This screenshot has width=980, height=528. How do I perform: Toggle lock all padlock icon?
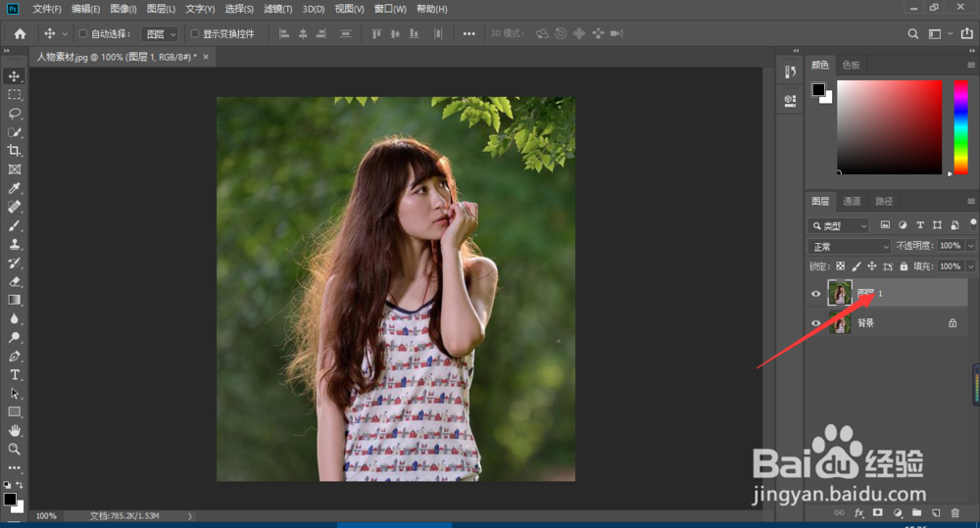tap(904, 266)
